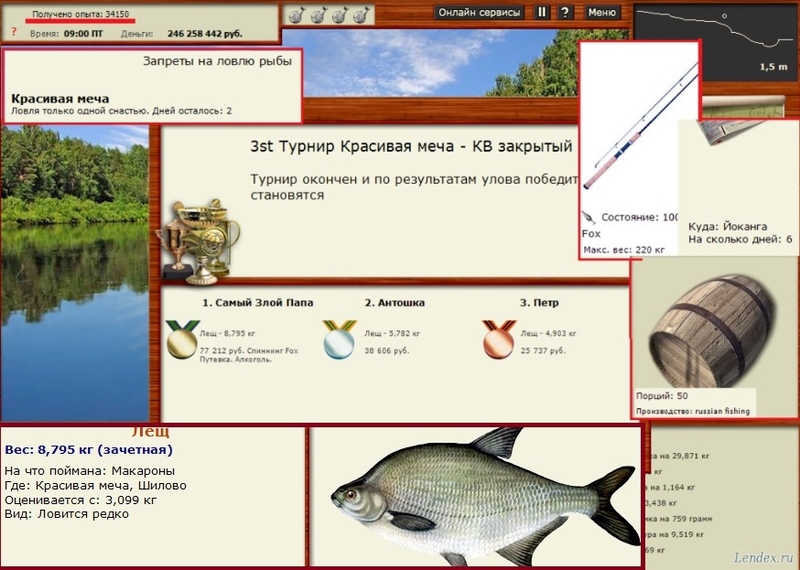Pause the game with the pause button
Viewport: 800px width, 570px height.
click(x=542, y=13)
